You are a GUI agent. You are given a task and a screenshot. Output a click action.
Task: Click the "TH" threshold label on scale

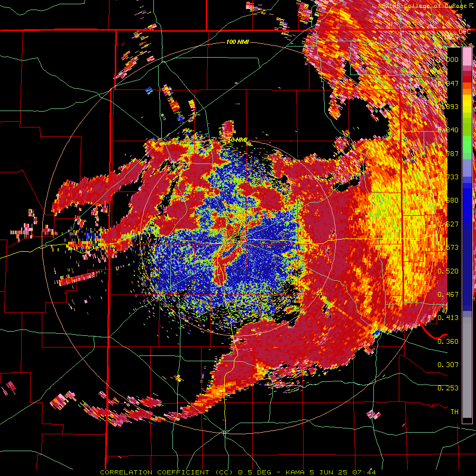pyautogui.click(x=454, y=411)
